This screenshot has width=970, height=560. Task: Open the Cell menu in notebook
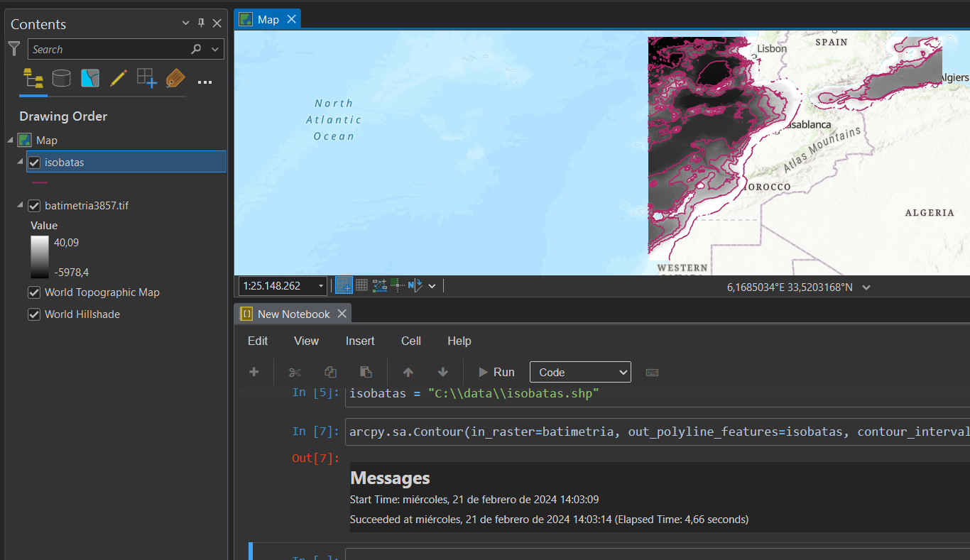[x=410, y=341]
